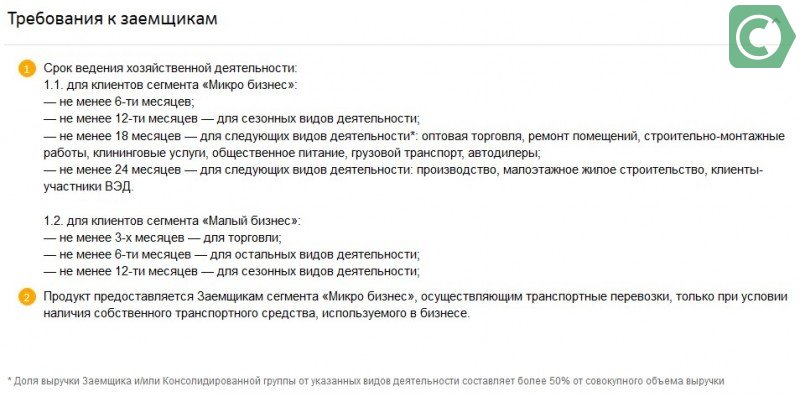
Task: Click the "Продукт предоставляется Заемщикам" paragraph
Action: coord(415,296)
